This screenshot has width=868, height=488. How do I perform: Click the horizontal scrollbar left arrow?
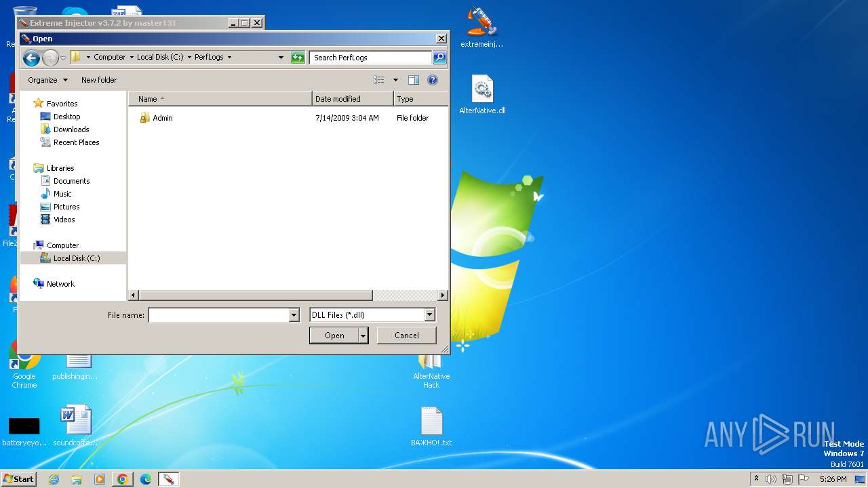pos(134,296)
